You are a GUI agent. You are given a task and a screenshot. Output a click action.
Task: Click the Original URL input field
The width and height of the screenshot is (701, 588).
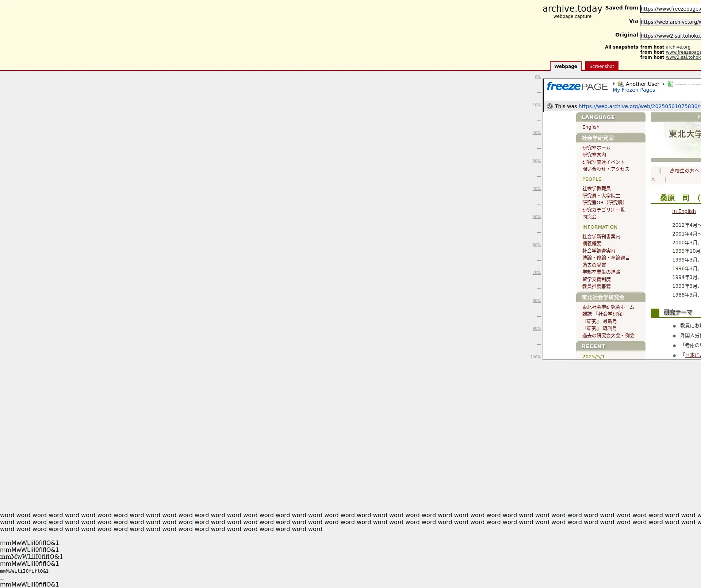(x=670, y=36)
